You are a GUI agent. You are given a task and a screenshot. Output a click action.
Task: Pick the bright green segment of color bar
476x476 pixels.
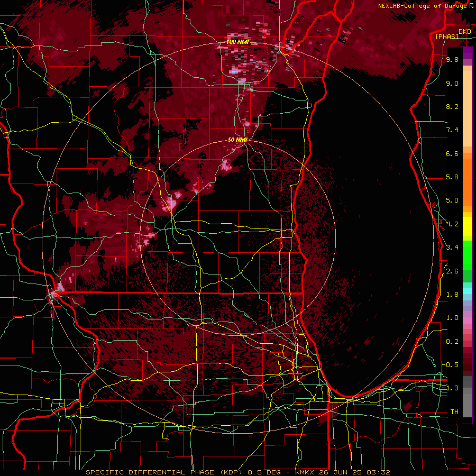click(467, 255)
